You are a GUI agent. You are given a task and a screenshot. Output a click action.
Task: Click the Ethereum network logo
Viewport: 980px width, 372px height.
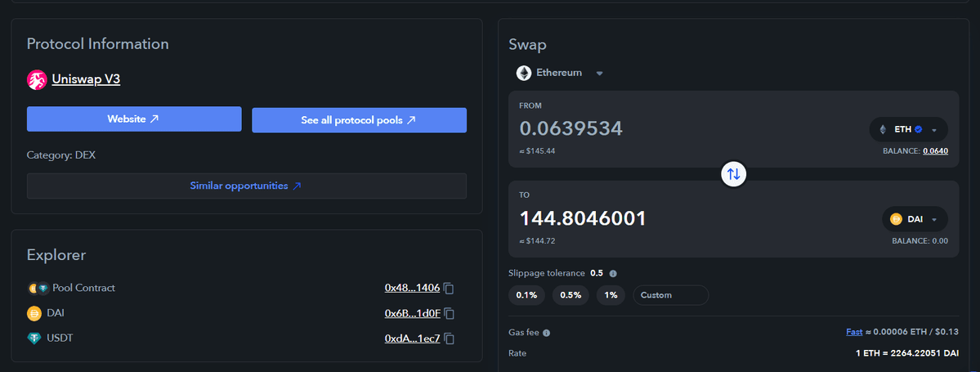click(523, 73)
